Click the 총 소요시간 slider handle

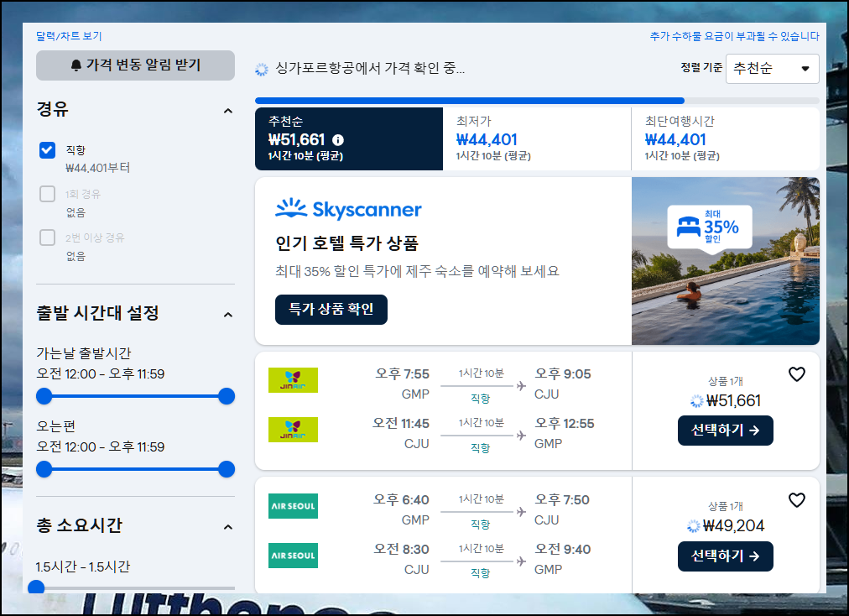click(36, 587)
